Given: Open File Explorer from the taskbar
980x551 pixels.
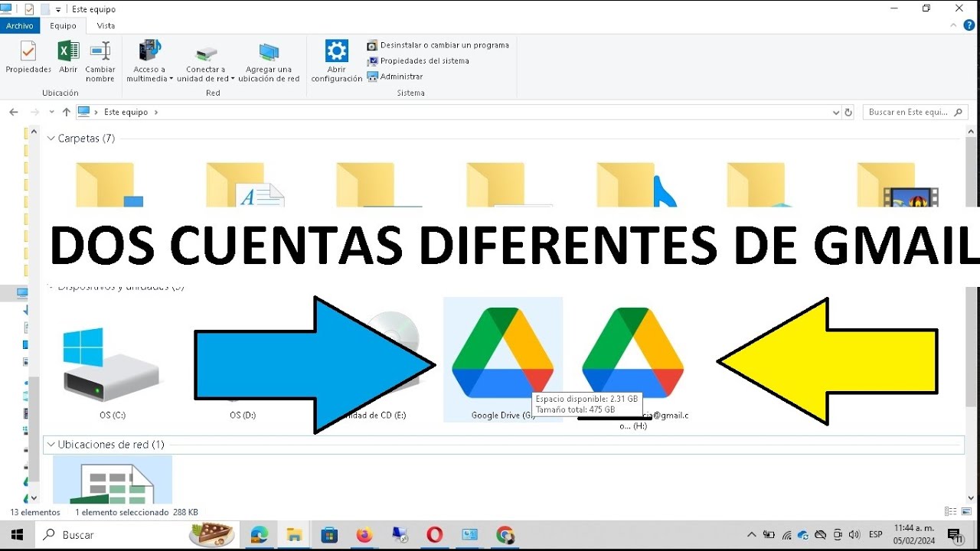Looking at the screenshot, I should point(294,535).
